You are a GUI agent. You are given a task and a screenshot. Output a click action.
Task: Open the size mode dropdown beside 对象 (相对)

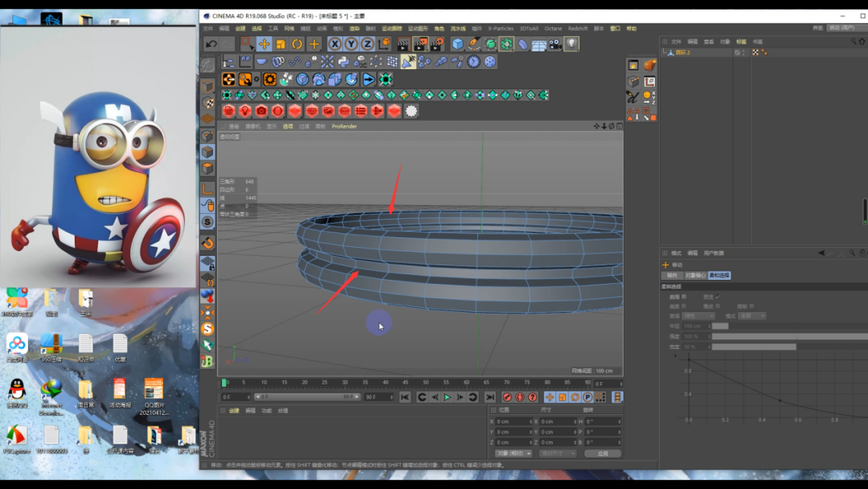(x=558, y=454)
